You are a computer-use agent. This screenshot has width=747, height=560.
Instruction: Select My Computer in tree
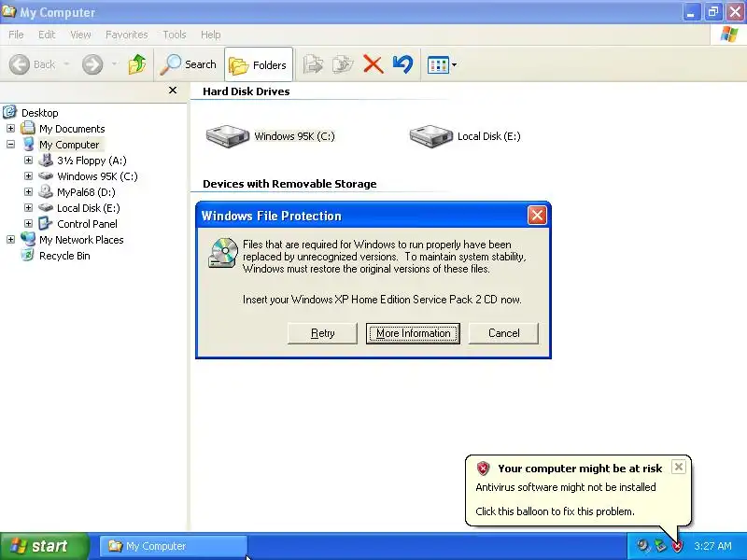[x=68, y=145]
